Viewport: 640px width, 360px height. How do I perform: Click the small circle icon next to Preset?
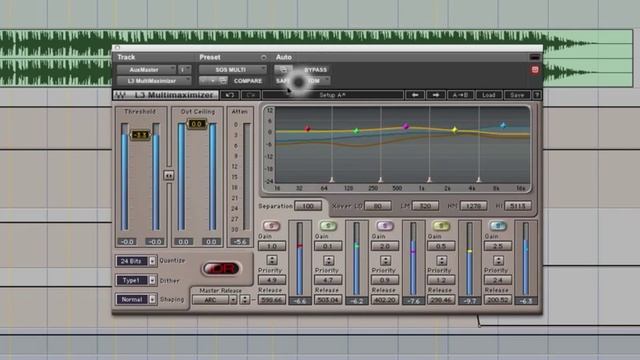pyautogui.click(x=263, y=58)
